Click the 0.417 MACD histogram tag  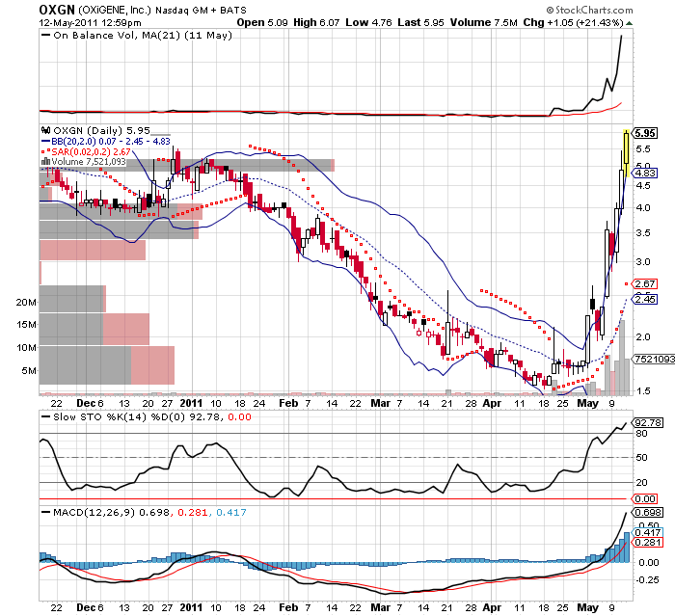pos(648,533)
